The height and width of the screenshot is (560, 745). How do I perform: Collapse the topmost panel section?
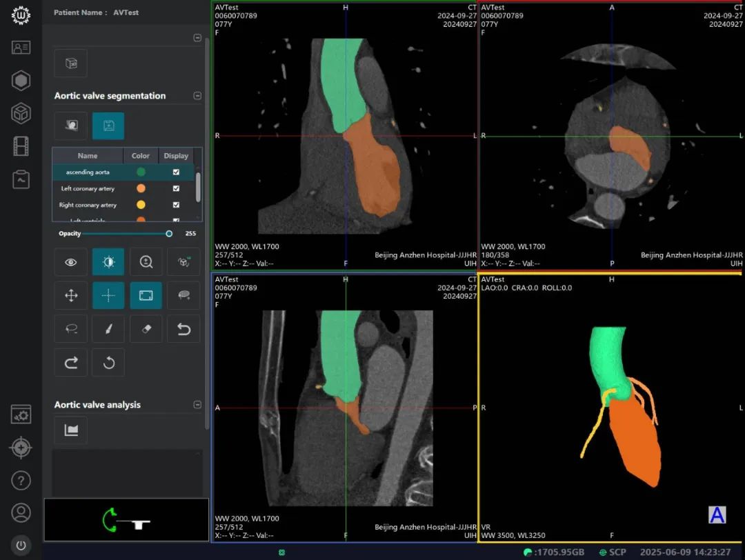(197, 38)
